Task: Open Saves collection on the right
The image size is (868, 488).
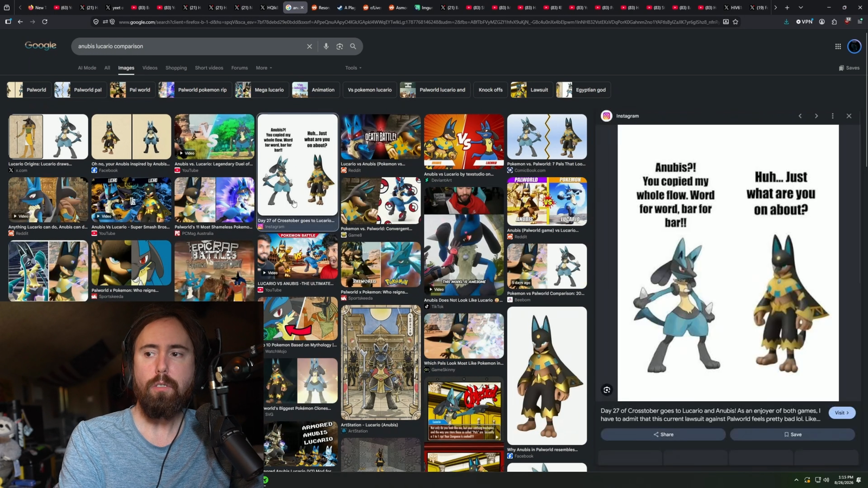Action: (849, 68)
